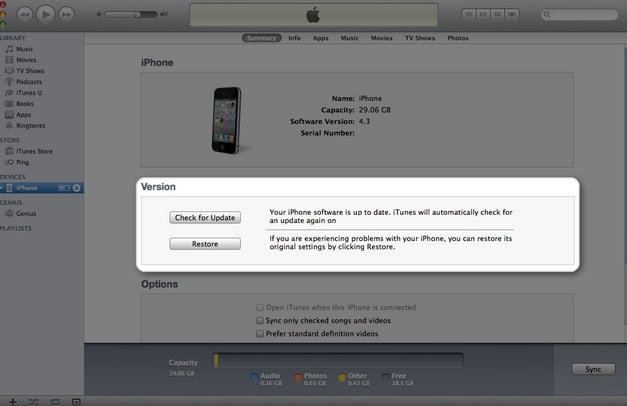Switch to list view button

click(469, 14)
